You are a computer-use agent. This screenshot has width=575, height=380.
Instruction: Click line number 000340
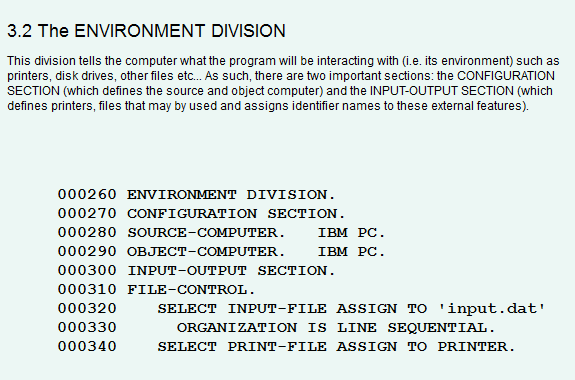87,347
